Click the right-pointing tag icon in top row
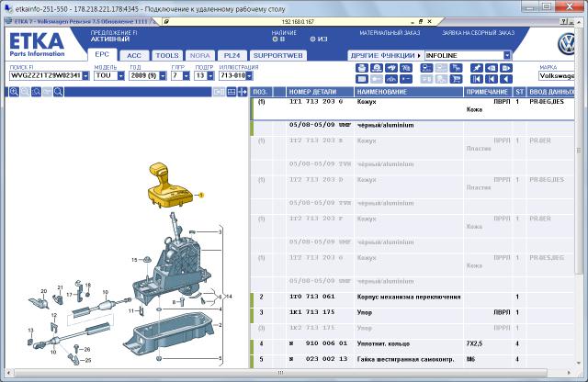588x382 pixels. click(506, 68)
